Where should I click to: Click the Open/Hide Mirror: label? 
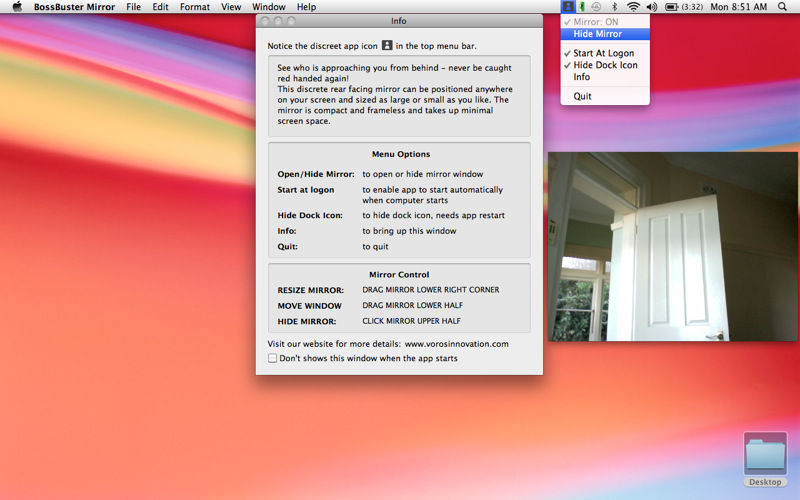click(316, 174)
